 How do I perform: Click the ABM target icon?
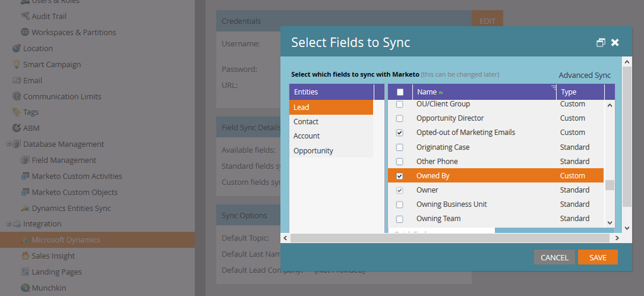(16, 128)
